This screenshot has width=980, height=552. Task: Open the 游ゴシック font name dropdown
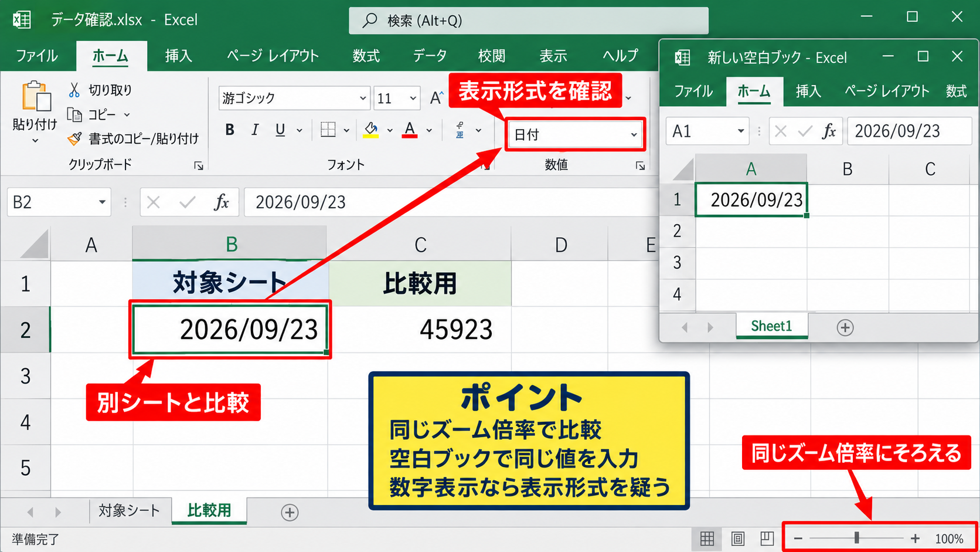click(363, 99)
